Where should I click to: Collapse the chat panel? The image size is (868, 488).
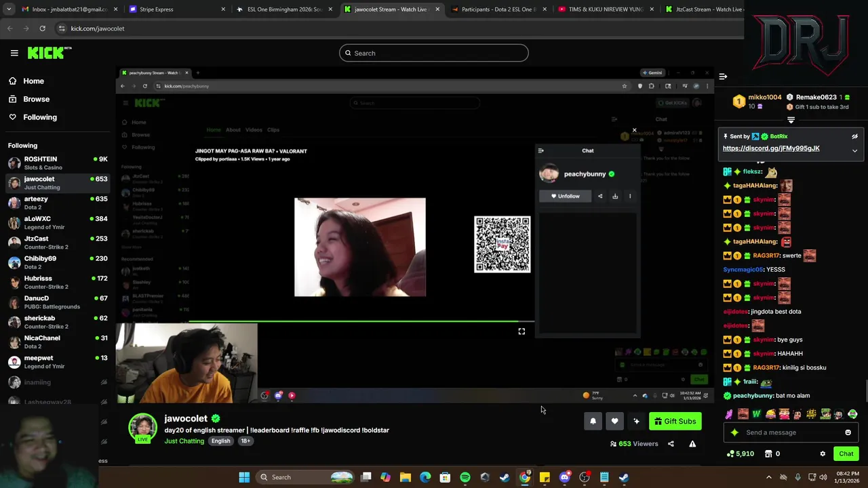(x=723, y=77)
